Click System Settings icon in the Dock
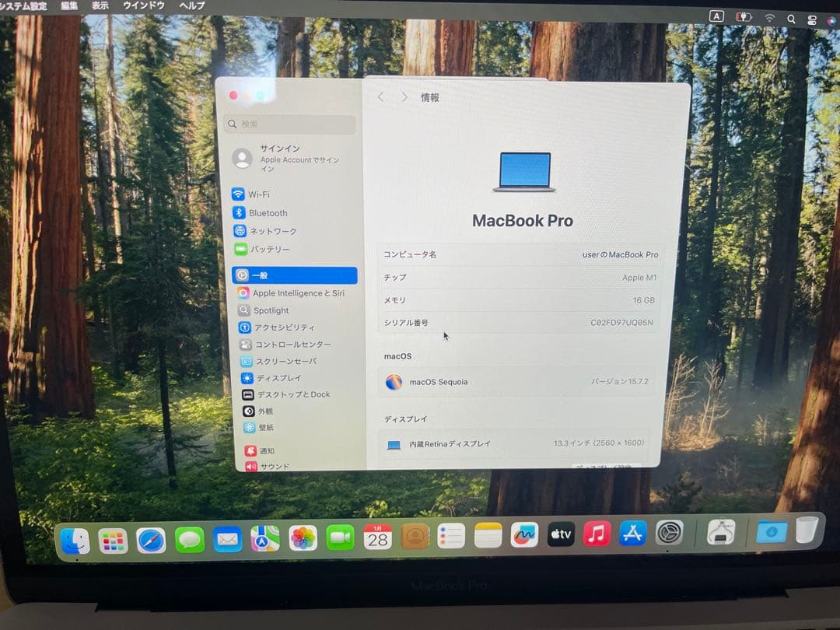Viewport: 840px width, 630px height. pyautogui.click(x=669, y=533)
